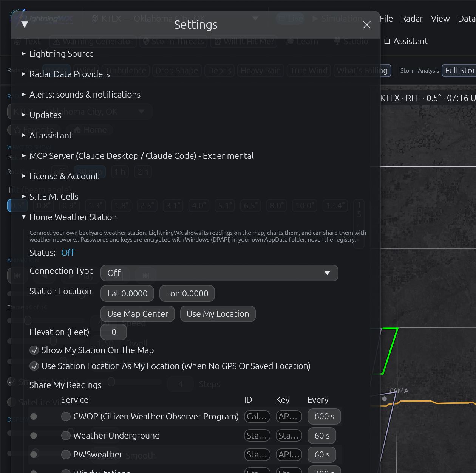The height and width of the screenshot is (473, 476).
Task: Click the Storm Analysis label
Action: [419, 71]
